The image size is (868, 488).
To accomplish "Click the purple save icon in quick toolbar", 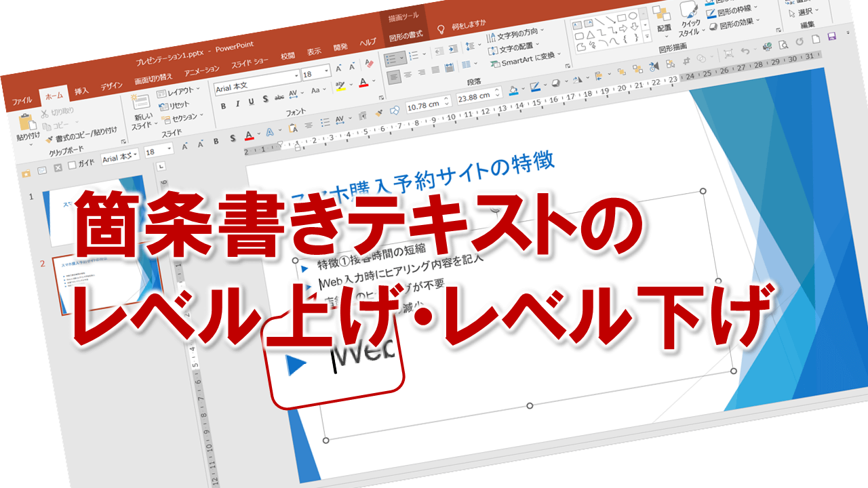I will [x=832, y=36].
